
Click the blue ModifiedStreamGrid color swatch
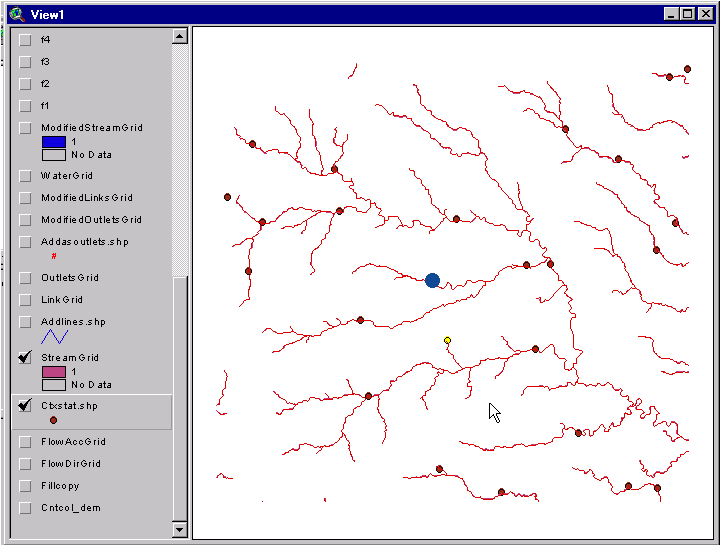[x=53, y=142]
